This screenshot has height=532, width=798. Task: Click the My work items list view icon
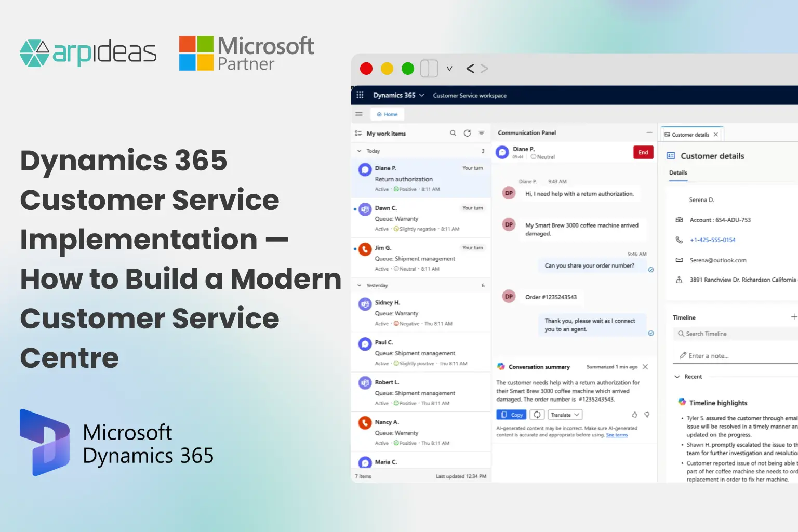[358, 134]
